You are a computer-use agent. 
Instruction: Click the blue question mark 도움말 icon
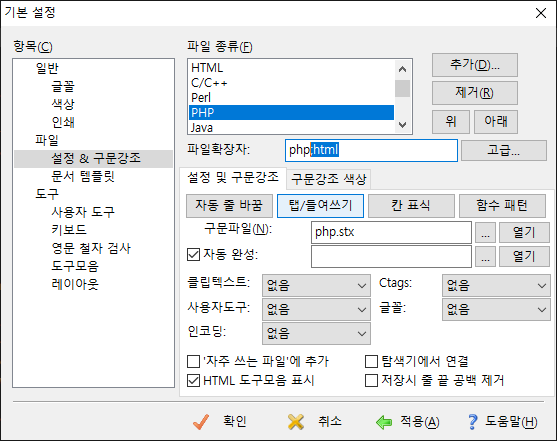472,422
